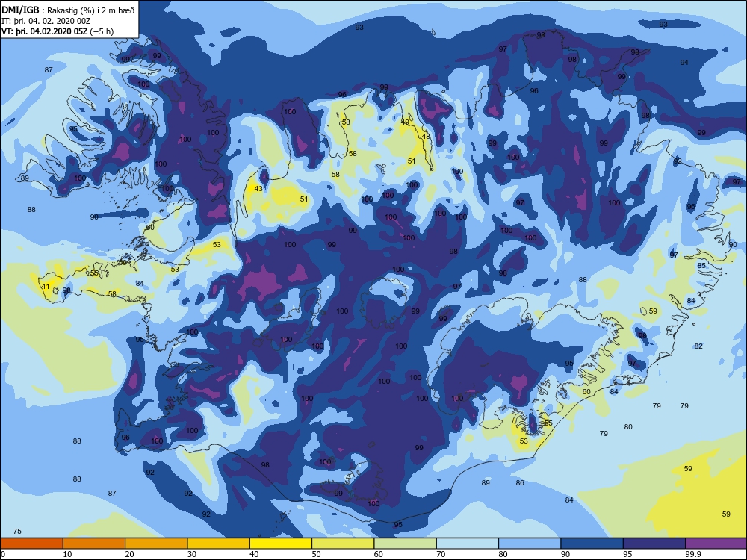The height and width of the screenshot is (560, 747).
Task: Click the '20' legend scale label
Action: 129,554
